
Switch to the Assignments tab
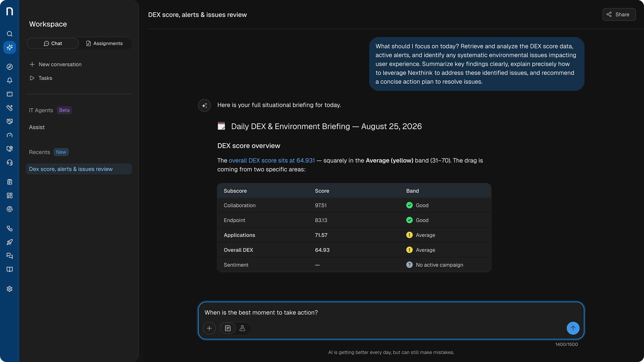click(104, 43)
